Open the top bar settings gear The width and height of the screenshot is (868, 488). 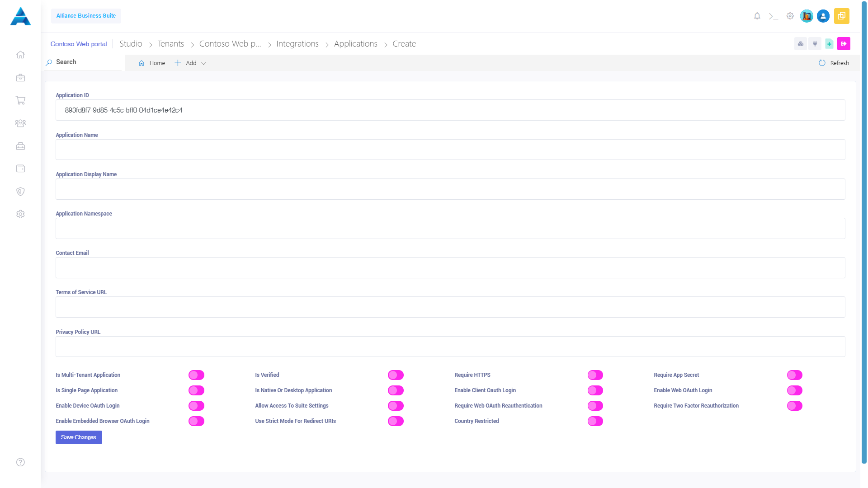(x=790, y=16)
